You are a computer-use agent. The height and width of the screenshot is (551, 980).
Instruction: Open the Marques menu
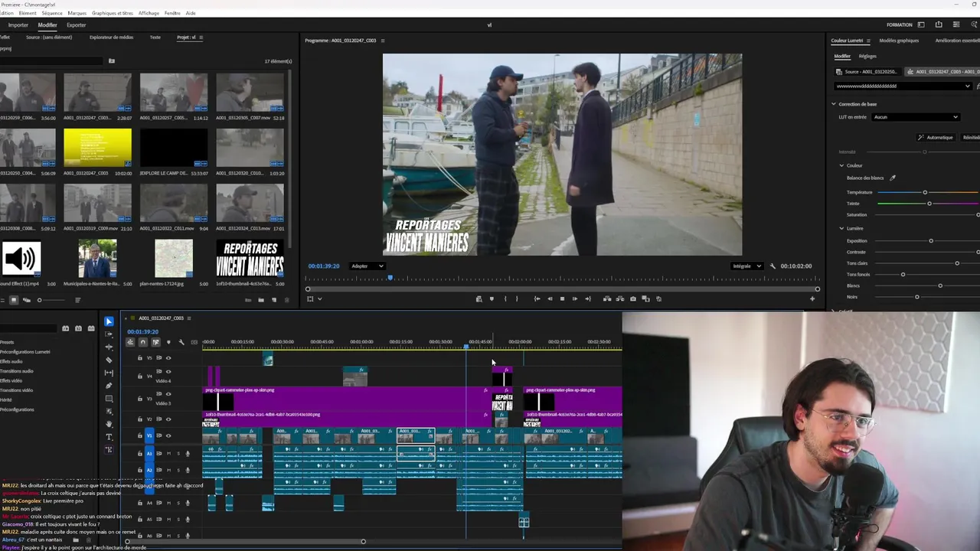coord(77,13)
